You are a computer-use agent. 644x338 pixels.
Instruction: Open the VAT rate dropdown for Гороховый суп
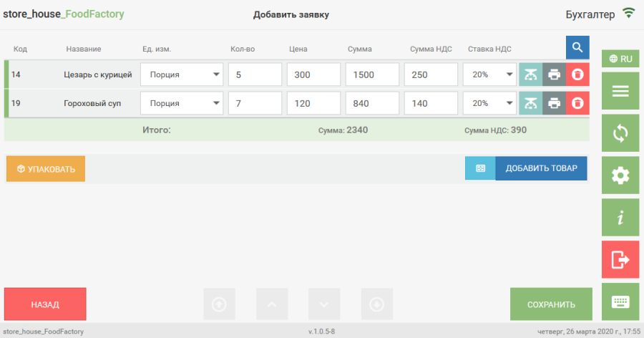tap(489, 104)
